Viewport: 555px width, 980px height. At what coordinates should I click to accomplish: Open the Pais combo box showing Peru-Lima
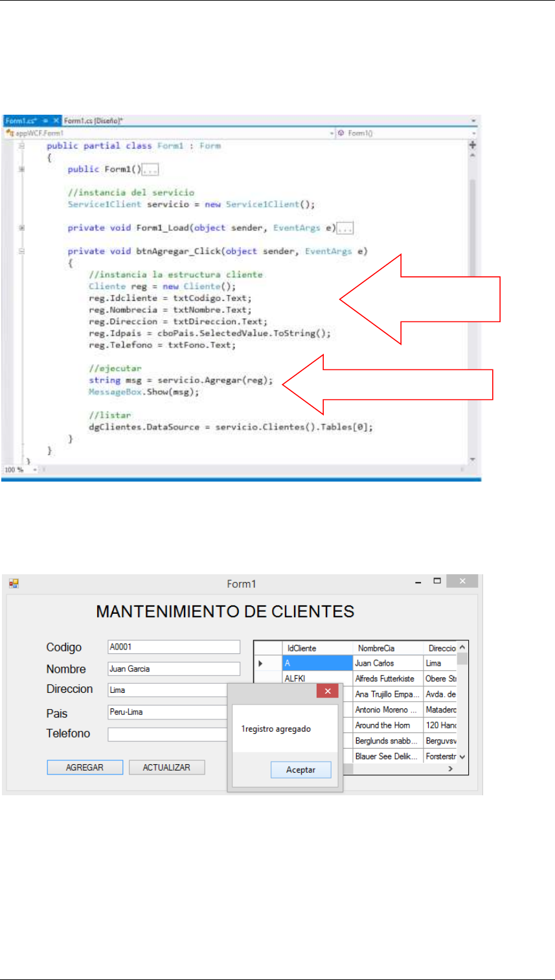(168, 712)
